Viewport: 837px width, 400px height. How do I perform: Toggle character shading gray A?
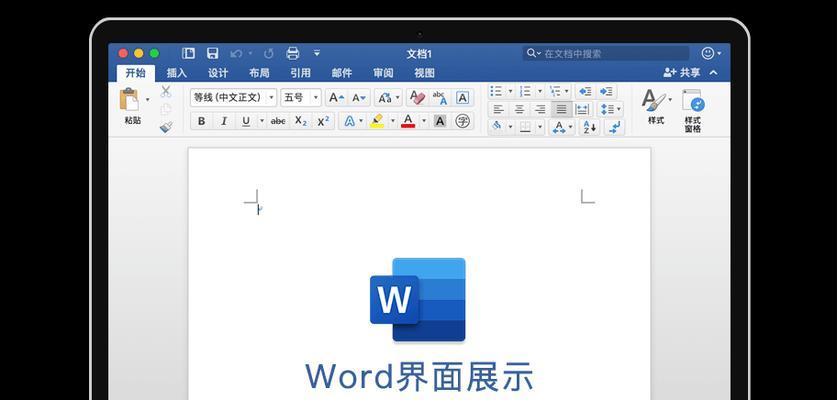tap(439, 121)
